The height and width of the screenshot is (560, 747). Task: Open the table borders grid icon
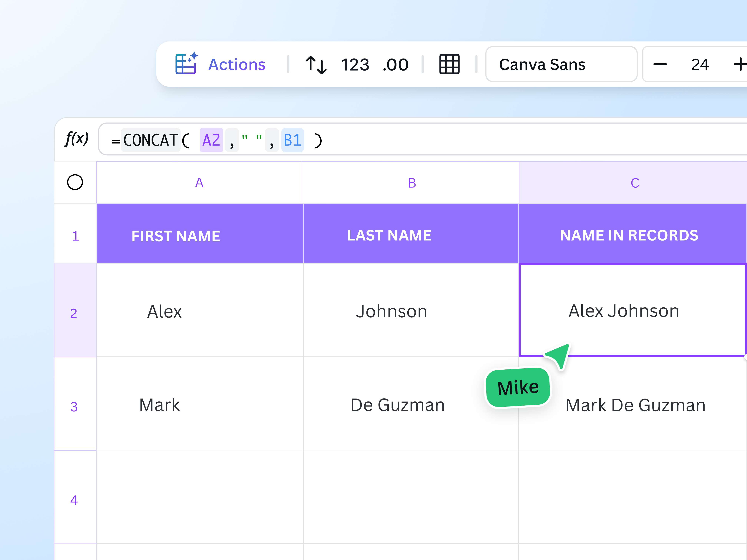[x=449, y=64]
